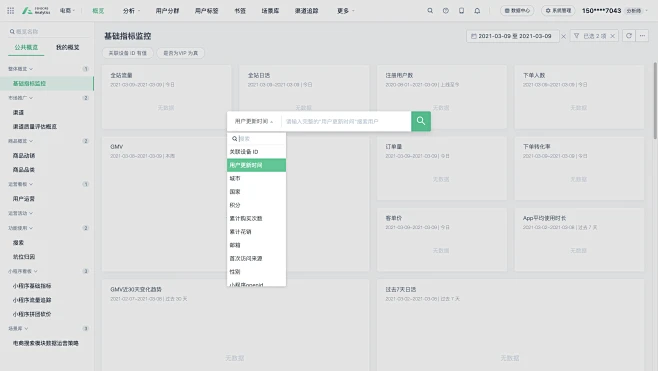Collapse the 用户更新时间 property dropdown

(x=254, y=121)
